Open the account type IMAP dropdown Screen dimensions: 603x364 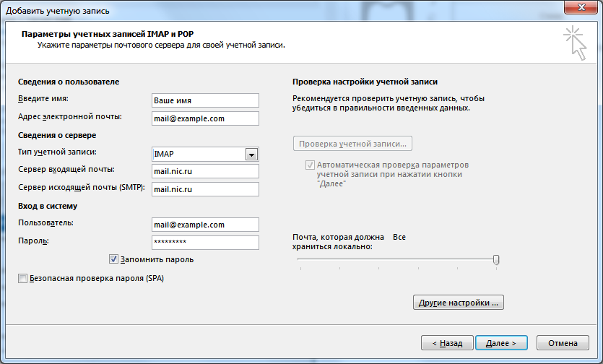pyautogui.click(x=251, y=154)
